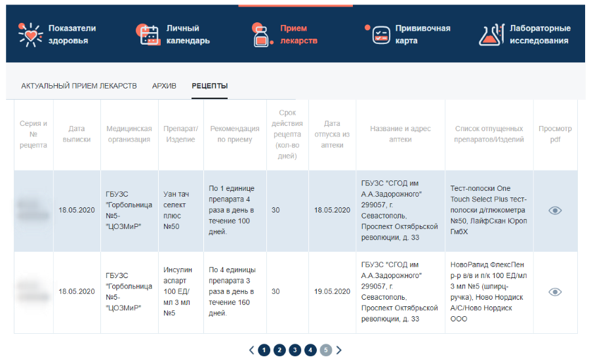Go to page 2 of prescriptions
The height and width of the screenshot is (364, 591).
point(279,350)
